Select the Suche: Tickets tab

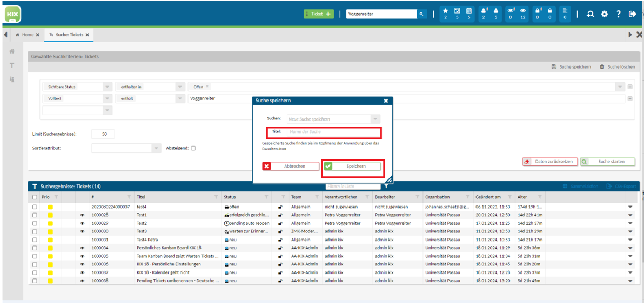[x=69, y=35]
